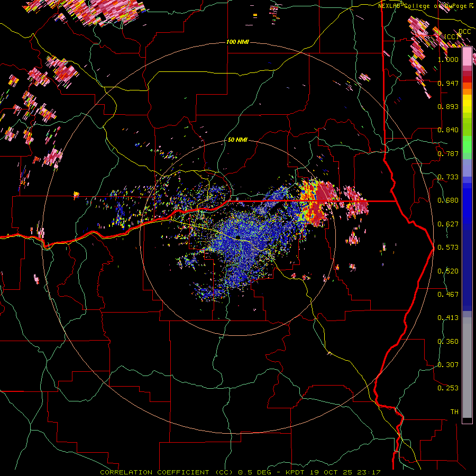The height and width of the screenshot is (476, 476).
Task: Click the 100 NMI range ring label
Action: (237, 42)
